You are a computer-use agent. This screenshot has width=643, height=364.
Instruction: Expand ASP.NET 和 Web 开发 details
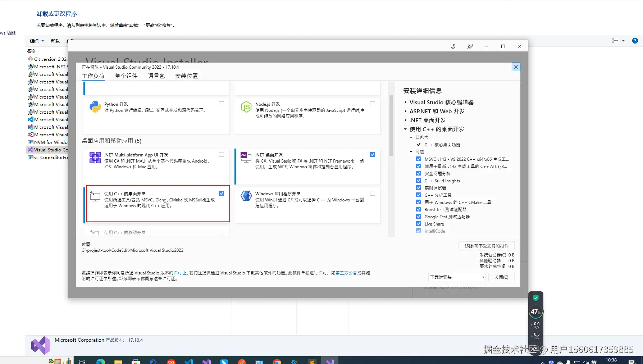tap(405, 112)
